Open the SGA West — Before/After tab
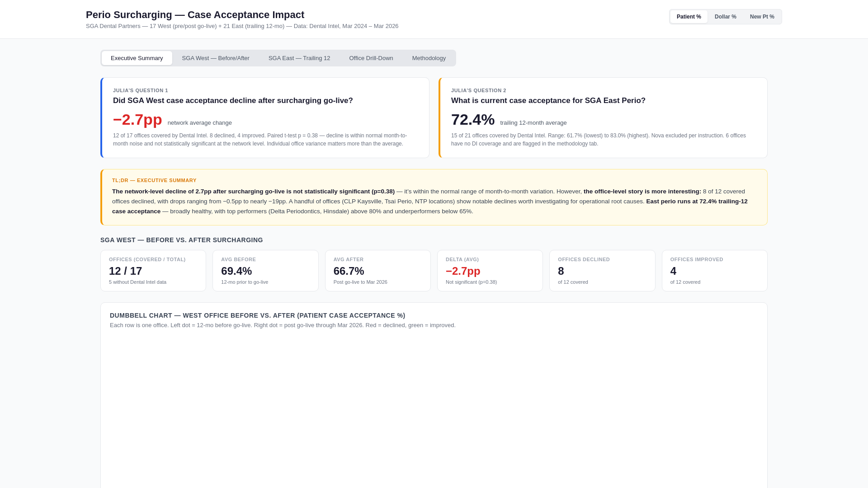 pyautogui.click(x=216, y=58)
